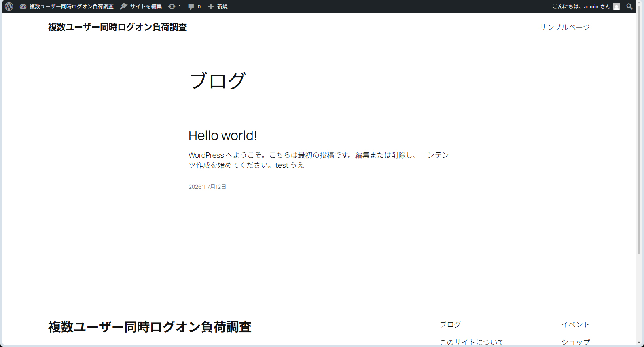Open dashboard via admin bar site name
Viewport: 644px width, 347px height.
click(71, 6)
